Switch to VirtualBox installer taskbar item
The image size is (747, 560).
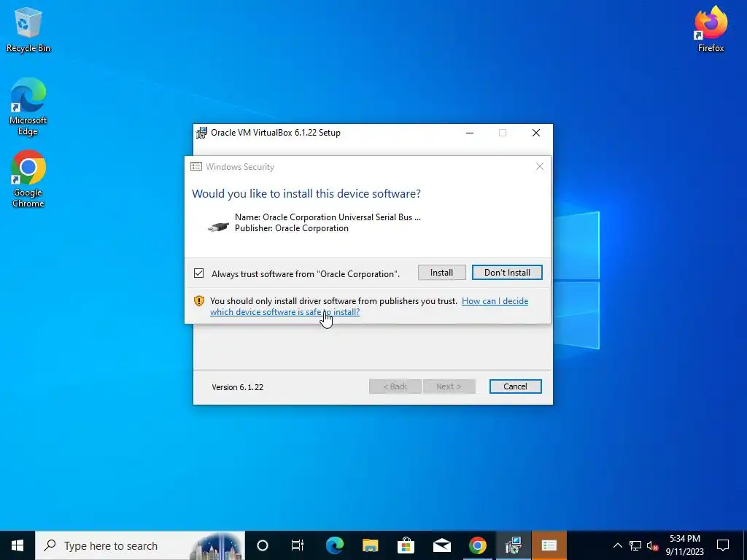pos(513,545)
